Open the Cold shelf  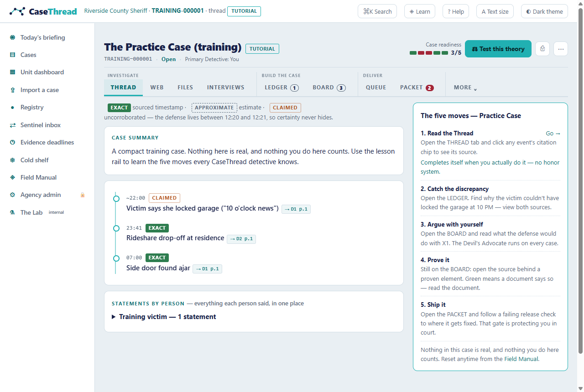[34, 160]
